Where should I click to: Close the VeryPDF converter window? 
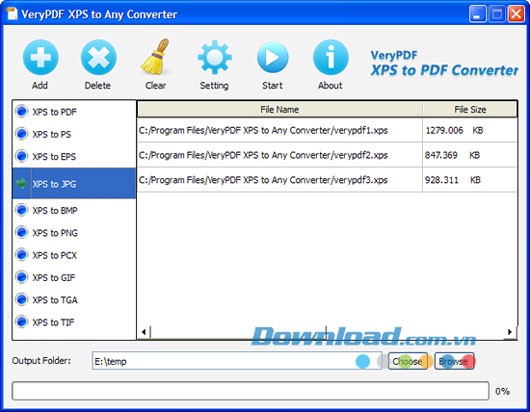(x=516, y=14)
